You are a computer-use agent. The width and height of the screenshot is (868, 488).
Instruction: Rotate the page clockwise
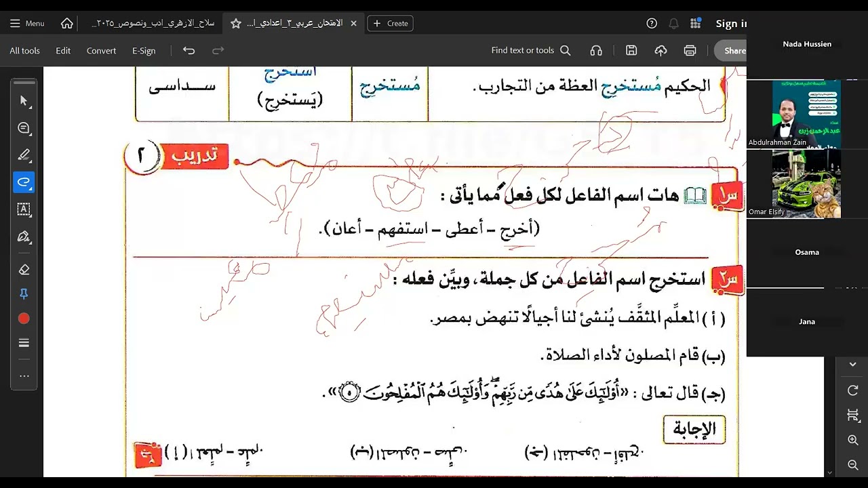[853, 390]
